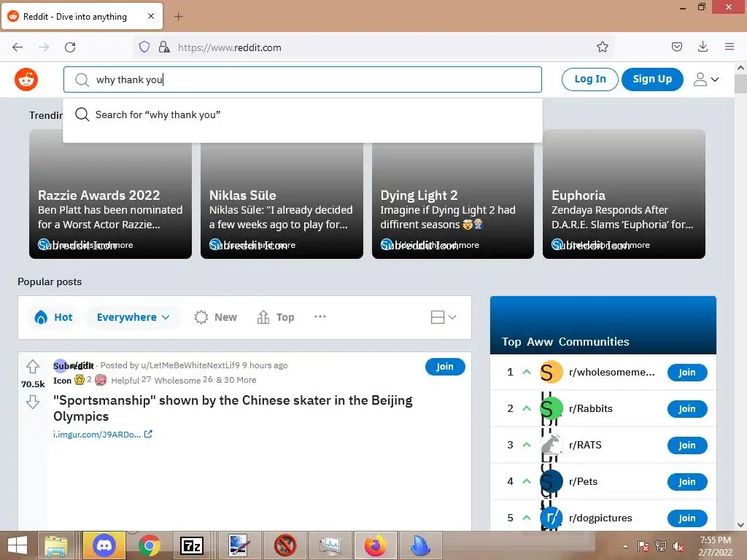Select the Hot sort tab
This screenshot has height=560, width=747.
pyautogui.click(x=54, y=317)
